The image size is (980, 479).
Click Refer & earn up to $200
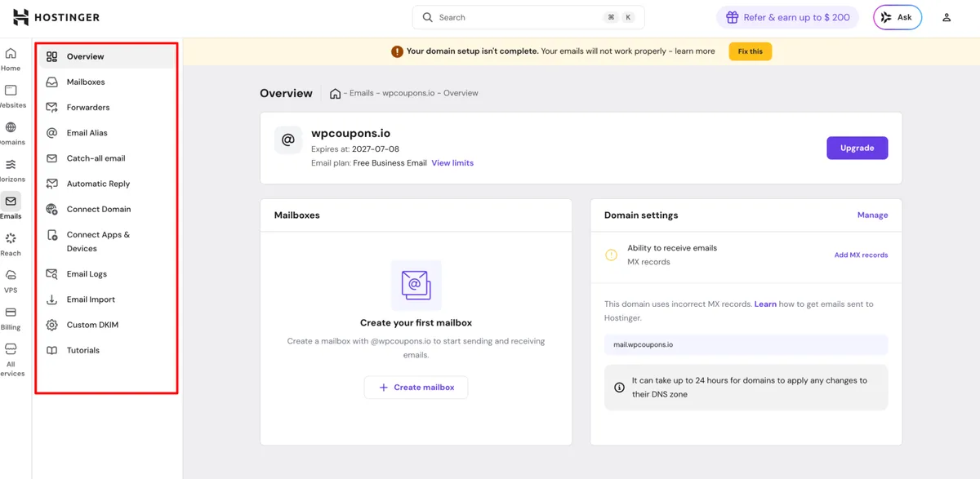coord(788,17)
